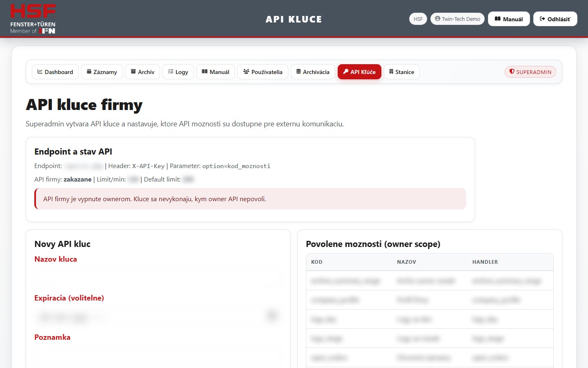The image size is (588, 368).
Task: Open the header Manuál button beside Odhlásiť
Action: point(509,19)
